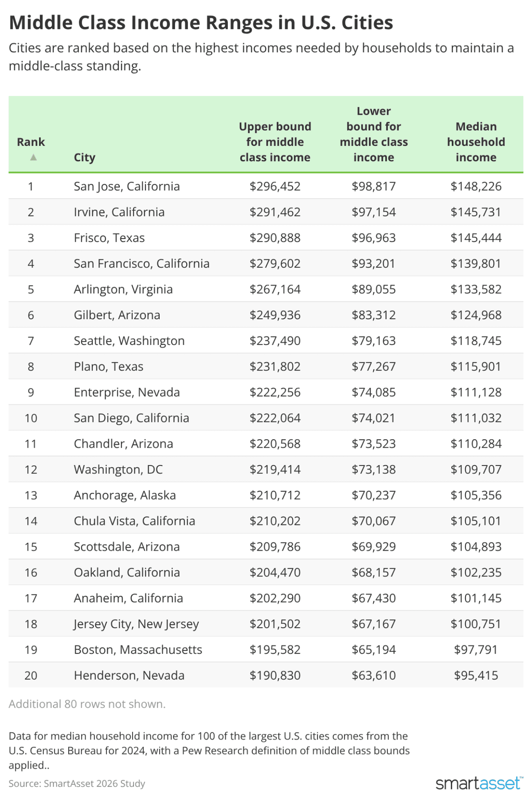
Task: Click San Francisco's upper bound value $279,602
Action: click(x=275, y=263)
